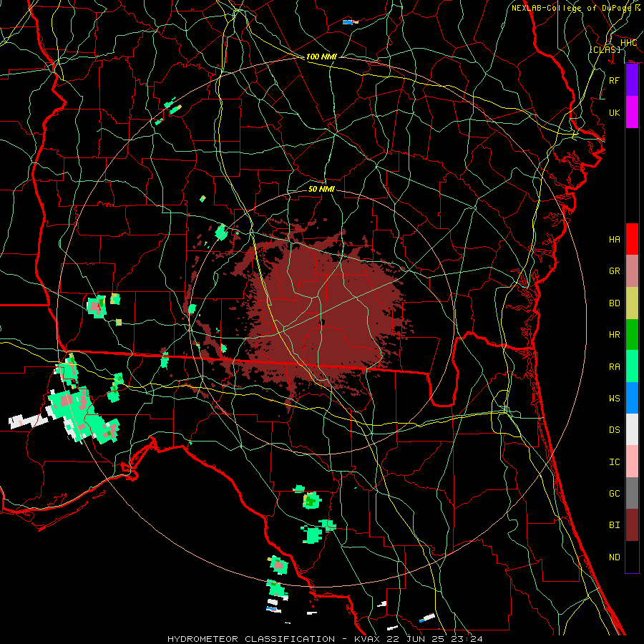Click the 50 NMI range ring label
The height and width of the screenshot is (644, 644).
click(321, 189)
